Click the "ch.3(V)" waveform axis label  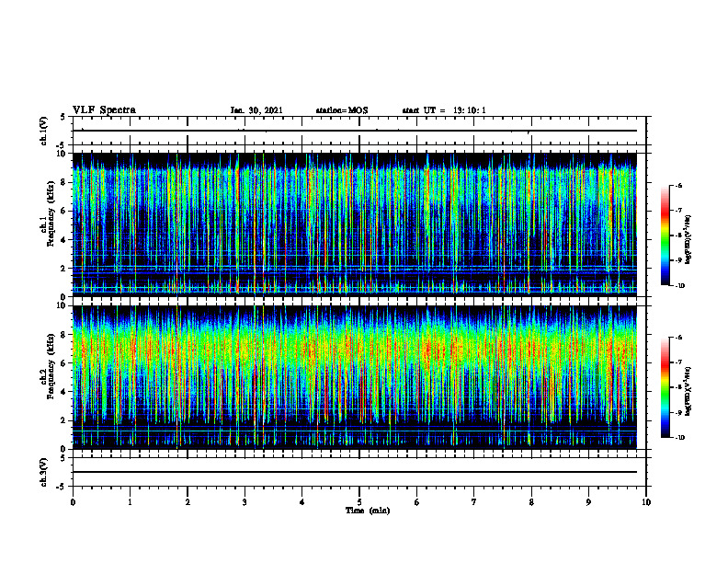[44, 472]
